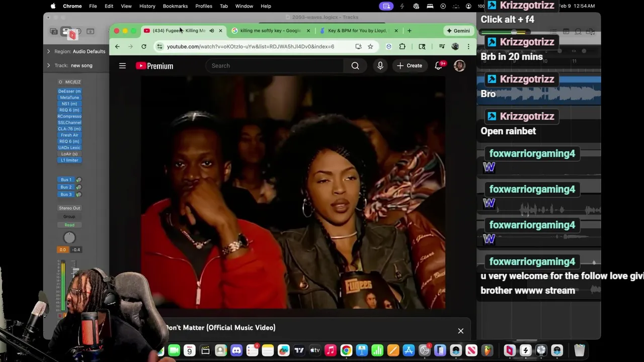Image resolution: width=644 pixels, height=362 pixels.
Task: Open Chrome three-dot menu
Action: (x=468, y=46)
